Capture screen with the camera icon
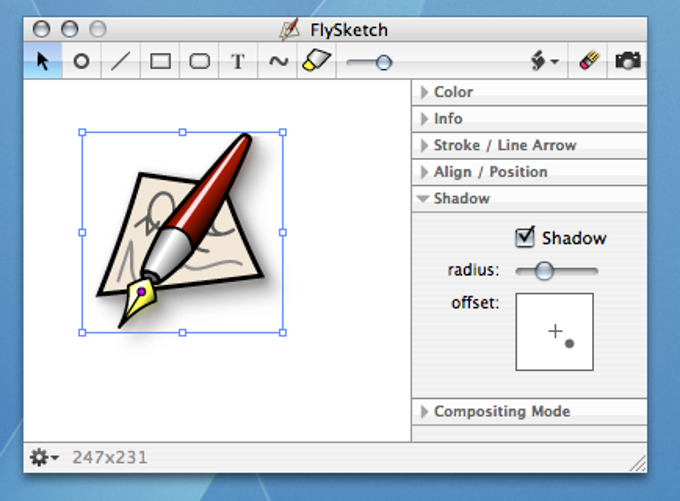 pos(628,61)
